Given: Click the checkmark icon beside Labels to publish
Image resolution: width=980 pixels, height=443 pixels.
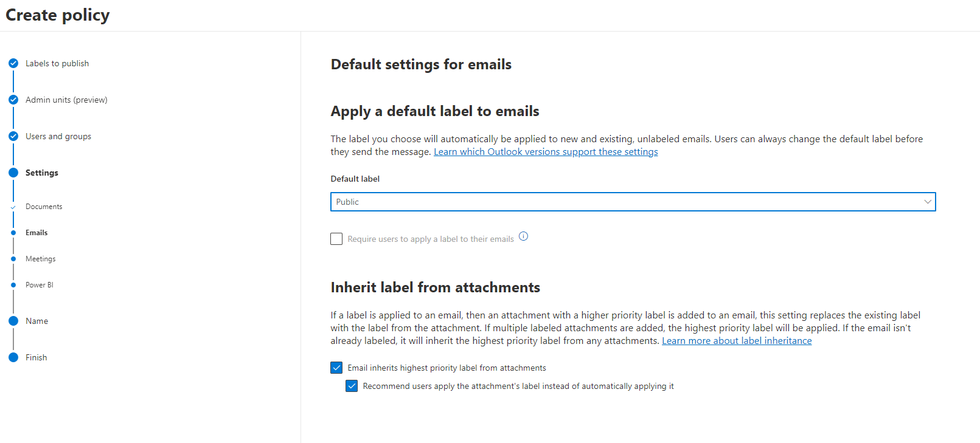Looking at the screenshot, I should pos(13,63).
